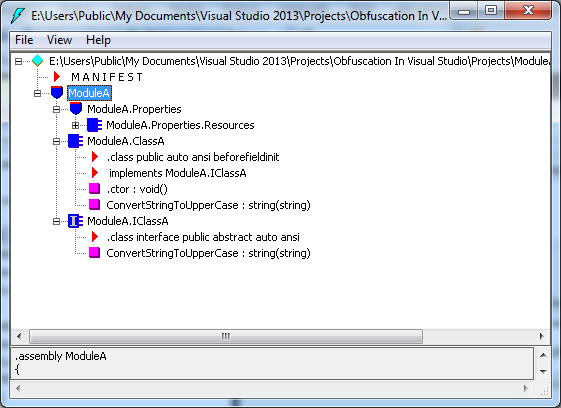Screen dimensions: 561x408
Task: Collapse the root assembly path node
Action: (18, 61)
